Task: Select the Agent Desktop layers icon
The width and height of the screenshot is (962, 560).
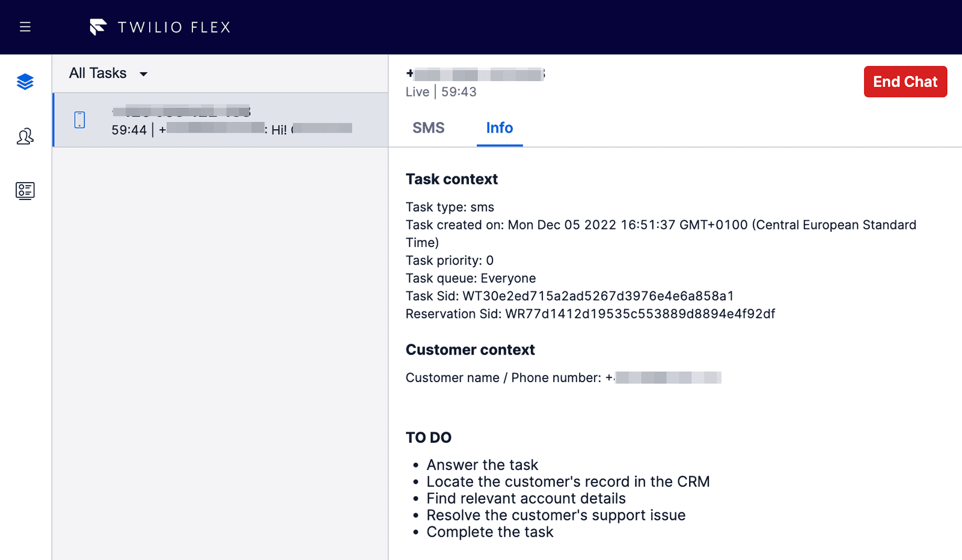Action: (25, 82)
